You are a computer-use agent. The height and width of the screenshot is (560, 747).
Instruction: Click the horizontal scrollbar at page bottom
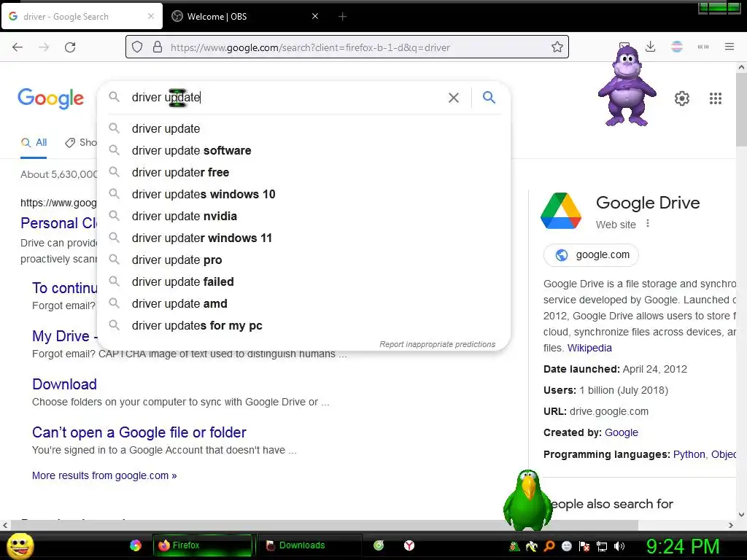(324, 525)
